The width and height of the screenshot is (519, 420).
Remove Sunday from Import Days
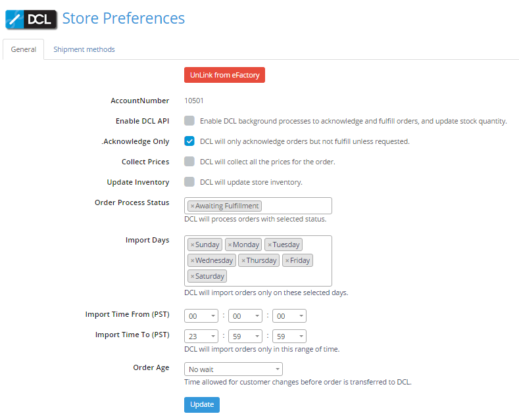[x=192, y=245]
